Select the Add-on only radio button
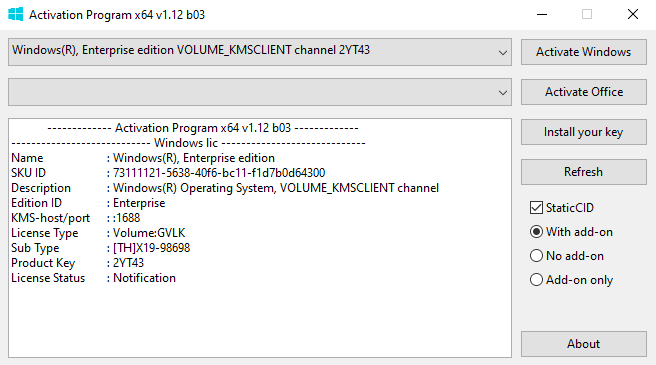Image resolution: width=656 pixels, height=365 pixels. pyautogui.click(x=536, y=280)
